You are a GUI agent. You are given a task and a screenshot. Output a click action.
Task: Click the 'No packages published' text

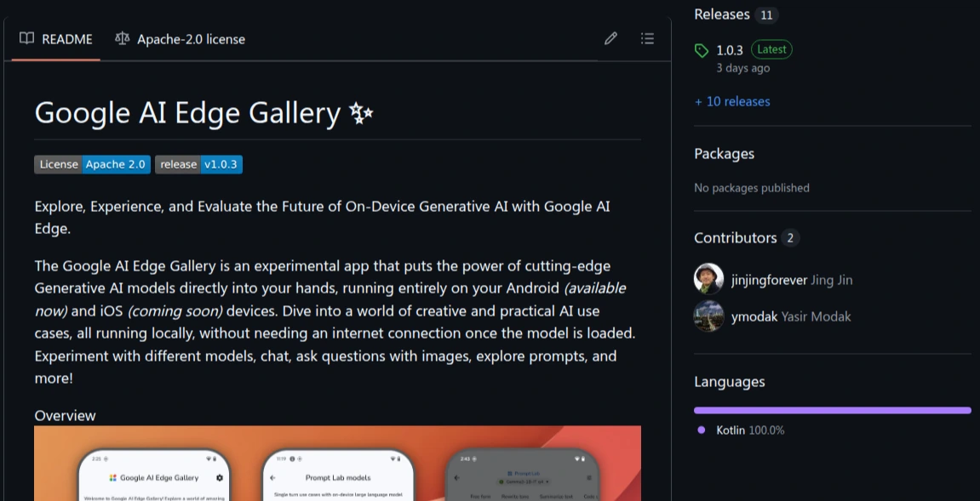point(752,187)
